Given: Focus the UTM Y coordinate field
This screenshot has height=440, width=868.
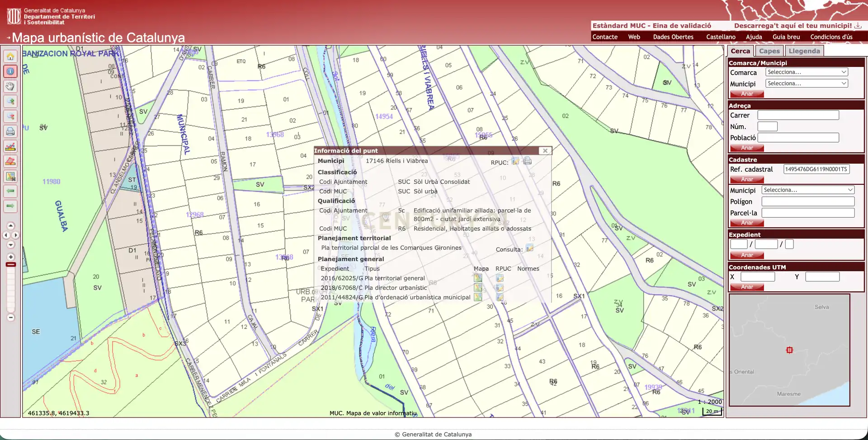Looking at the screenshot, I should pos(822,277).
